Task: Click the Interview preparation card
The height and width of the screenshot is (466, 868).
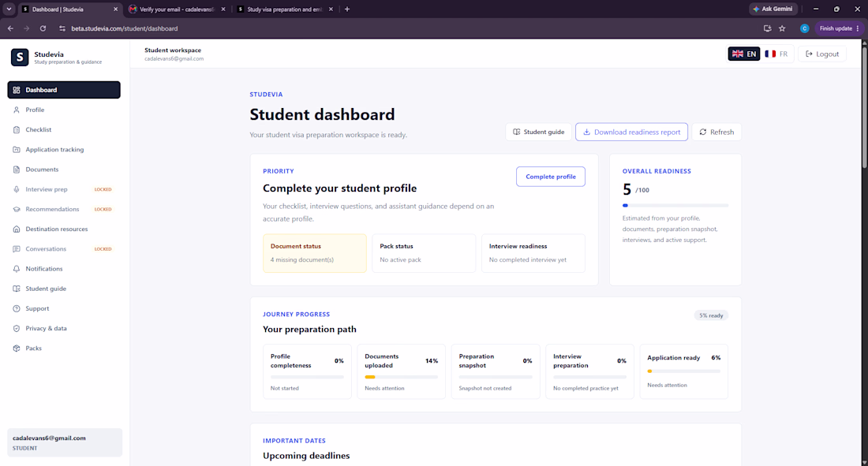Action: pyautogui.click(x=589, y=371)
